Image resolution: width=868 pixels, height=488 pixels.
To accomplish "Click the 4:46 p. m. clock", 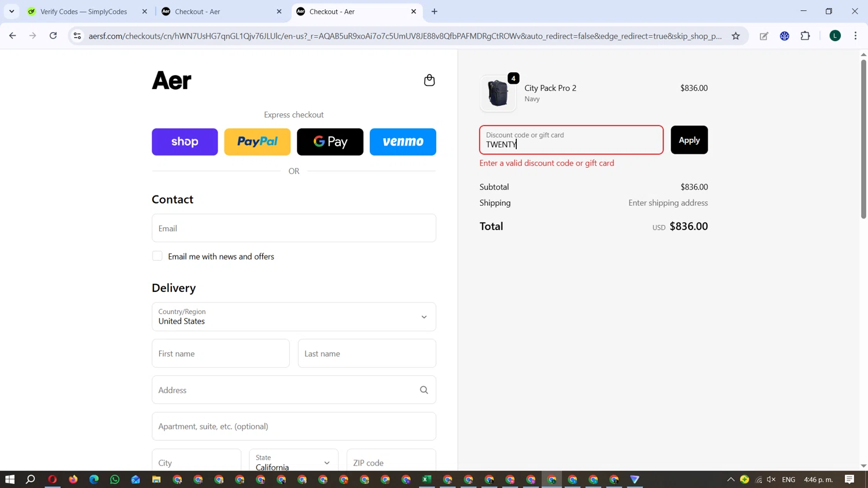I will pos(818,479).
